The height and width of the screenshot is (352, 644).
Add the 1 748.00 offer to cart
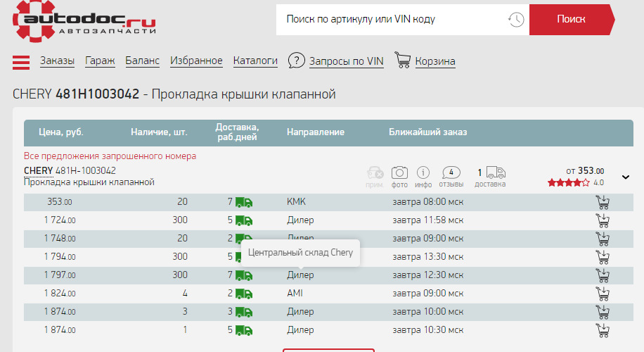(603, 239)
